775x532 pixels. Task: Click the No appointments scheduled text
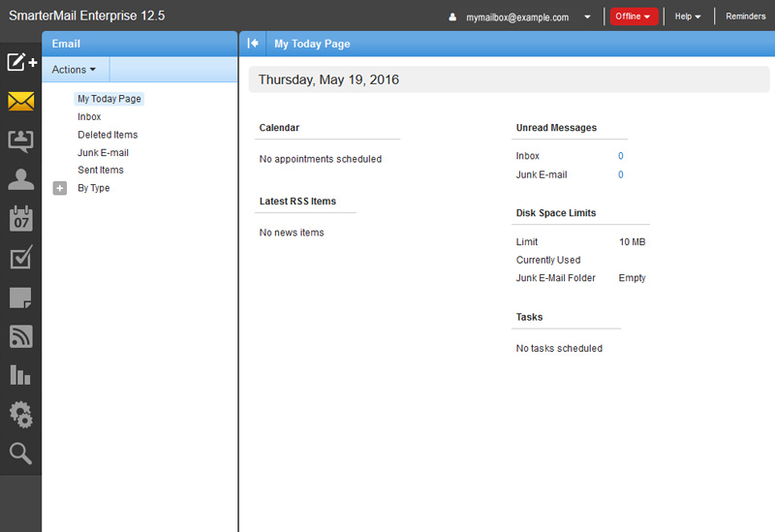(321, 159)
